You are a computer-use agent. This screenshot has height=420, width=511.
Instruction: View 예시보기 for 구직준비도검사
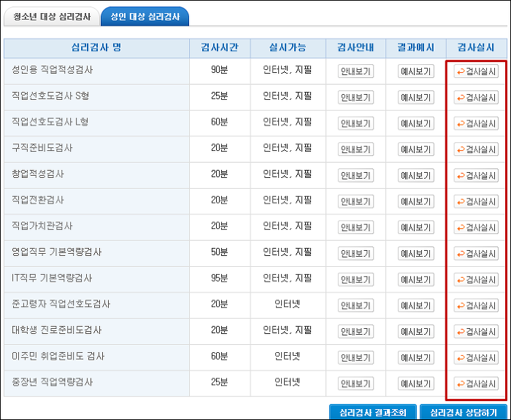416,149
